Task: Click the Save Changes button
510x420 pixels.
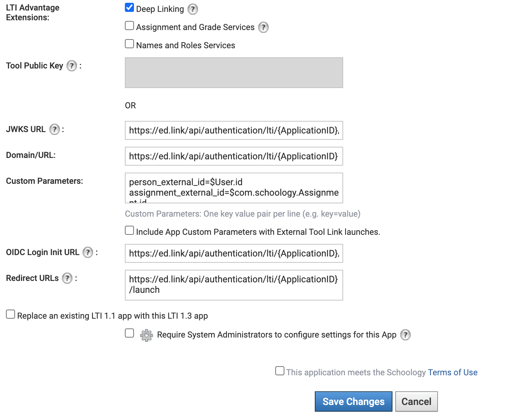Action: (353, 401)
